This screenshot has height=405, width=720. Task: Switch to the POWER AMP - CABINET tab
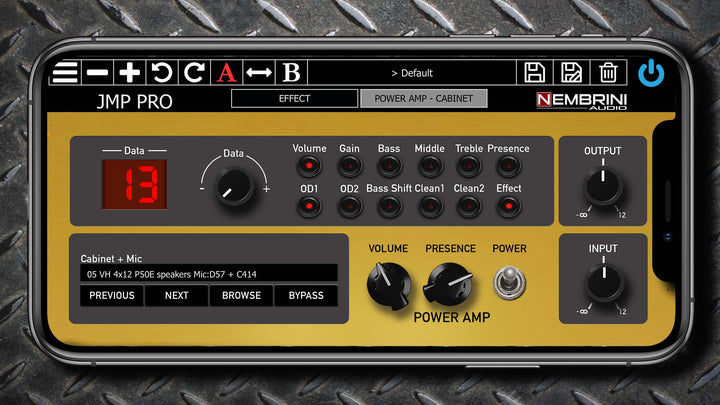[x=423, y=99]
